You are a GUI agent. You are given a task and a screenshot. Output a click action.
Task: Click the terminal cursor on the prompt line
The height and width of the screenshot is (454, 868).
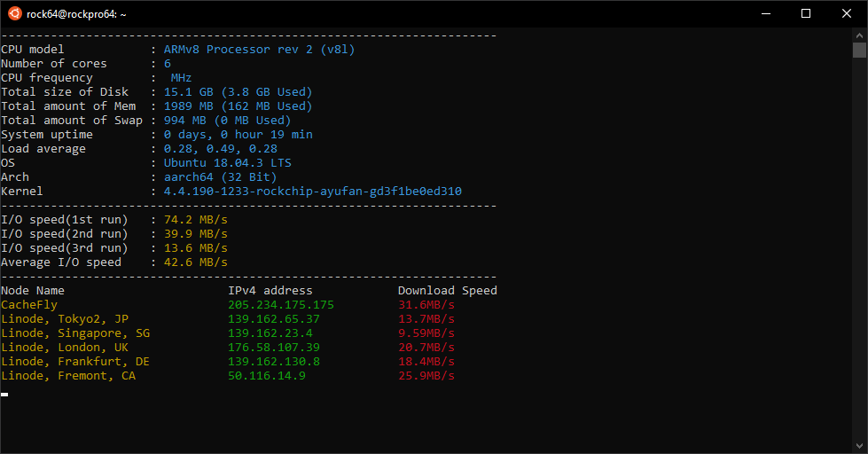pyautogui.click(x=4, y=394)
